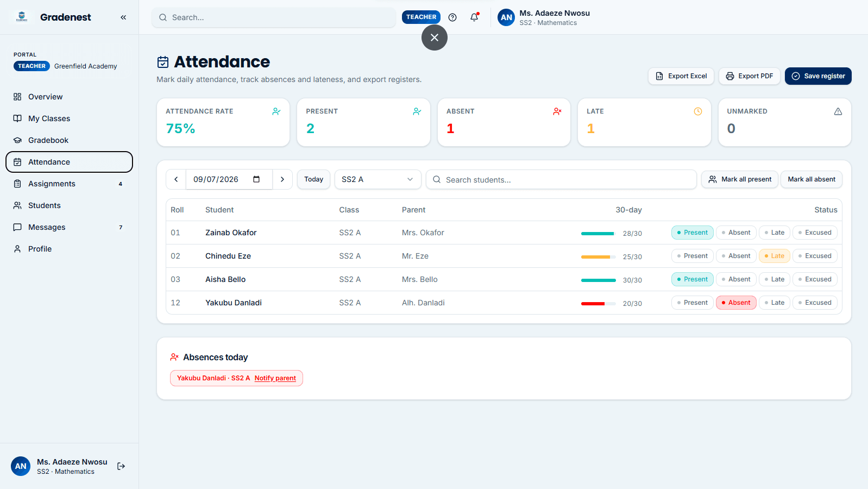Screen dimensions: 868x489
Task: Select Absent status for Yakubu Danladi
Action: (736, 303)
